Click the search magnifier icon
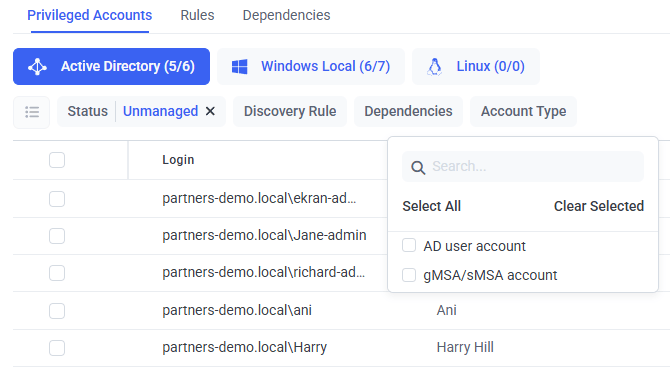This screenshot has height=367, width=670. [x=418, y=167]
